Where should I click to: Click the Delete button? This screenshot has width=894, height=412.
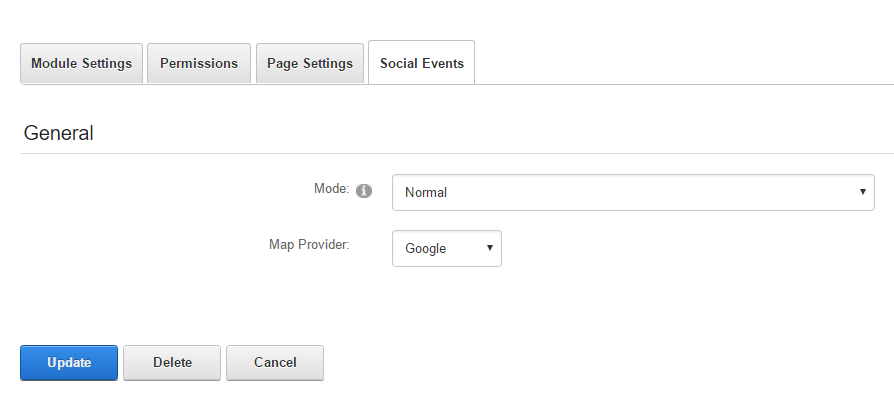172,363
